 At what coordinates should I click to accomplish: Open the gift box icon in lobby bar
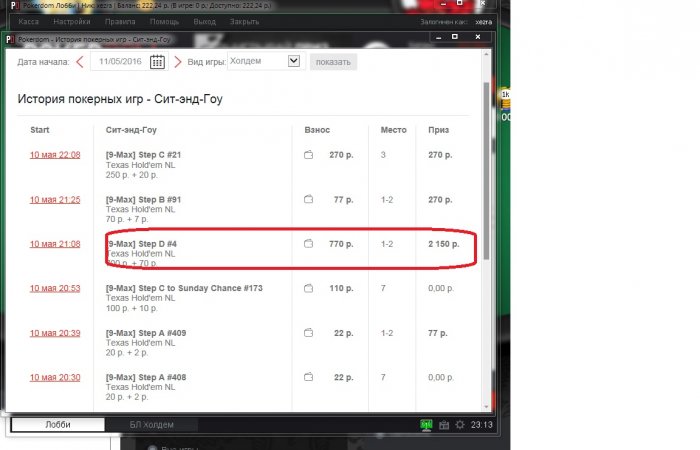(444, 425)
